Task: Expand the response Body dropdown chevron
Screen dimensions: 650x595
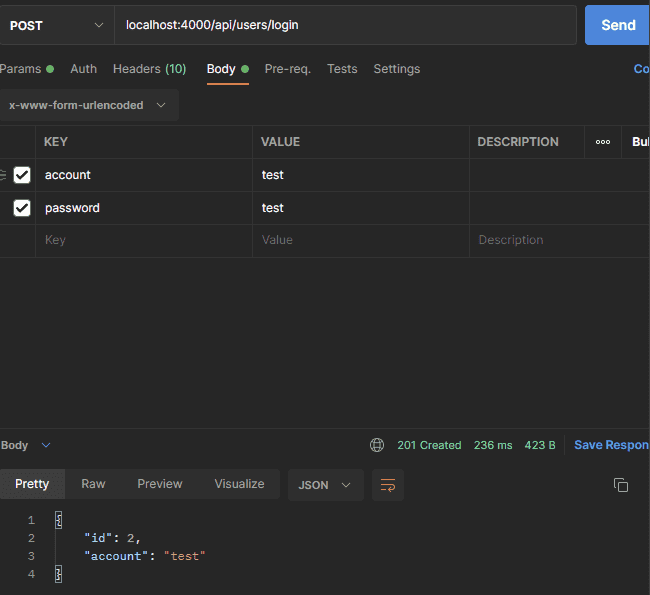Action: [x=46, y=445]
